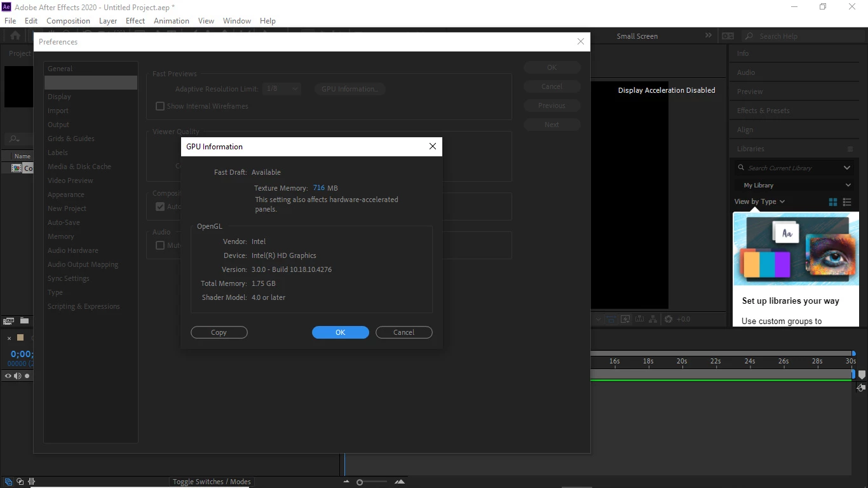This screenshot has height=488, width=868.
Task: Click the composition color label square in timeline tab
Action: 20,337
